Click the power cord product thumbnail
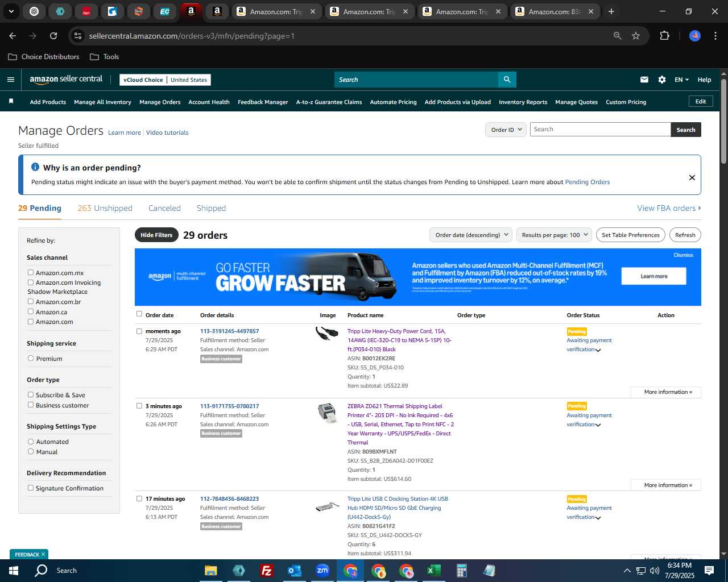Screen dimensions: 728x582 tap(327, 333)
